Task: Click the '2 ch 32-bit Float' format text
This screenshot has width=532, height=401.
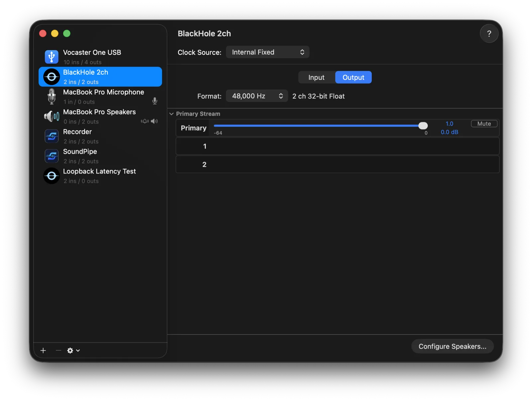Action: pyautogui.click(x=318, y=96)
